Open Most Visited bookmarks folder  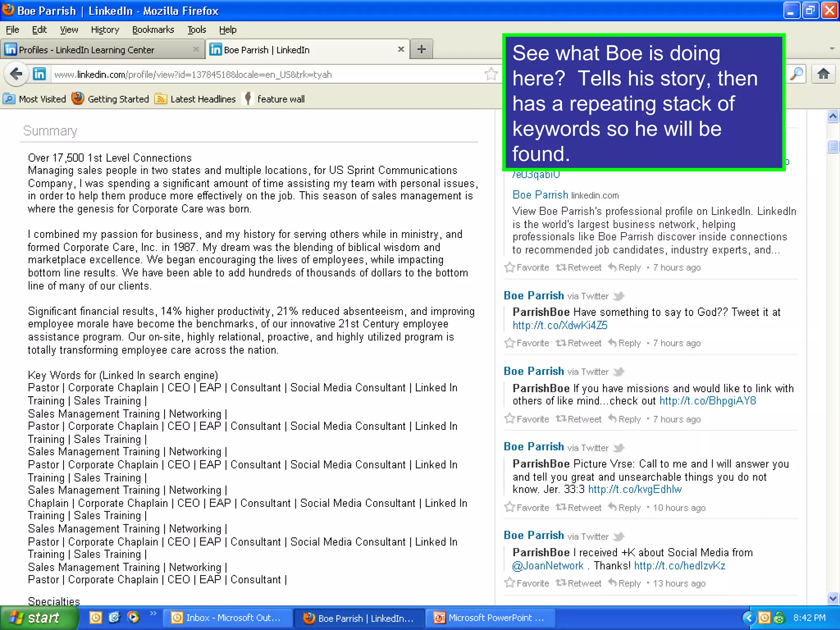point(34,99)
